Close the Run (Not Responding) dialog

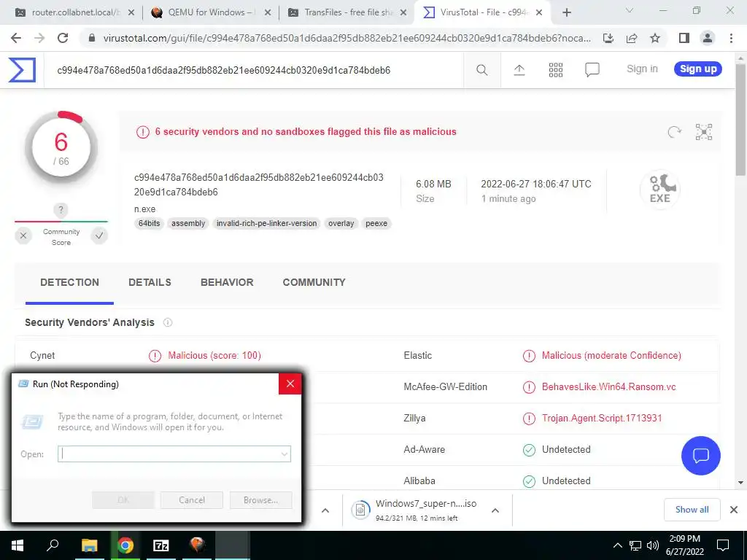(x=290, y=384)
